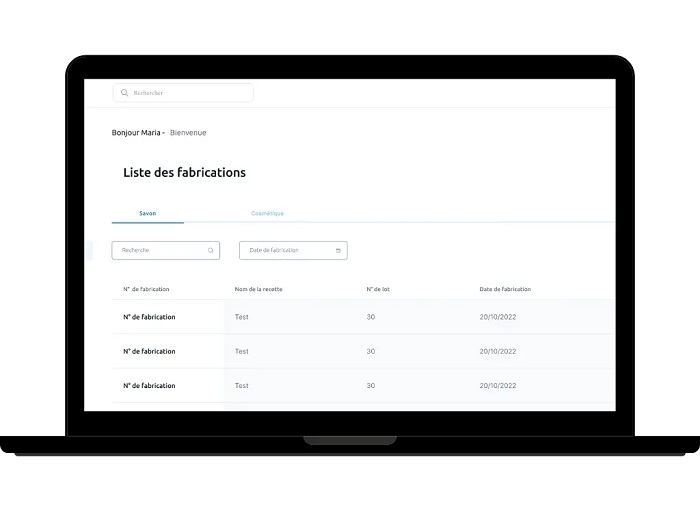Open the Cosmétique tab
Viewport: 700px width, 511px height.
267,213
